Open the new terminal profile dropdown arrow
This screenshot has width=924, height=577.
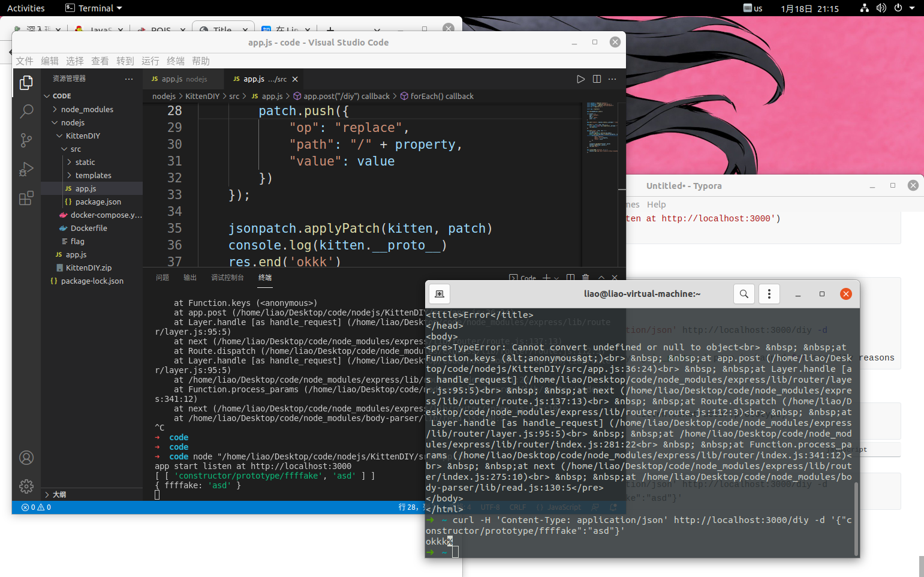tap(556, 278)
